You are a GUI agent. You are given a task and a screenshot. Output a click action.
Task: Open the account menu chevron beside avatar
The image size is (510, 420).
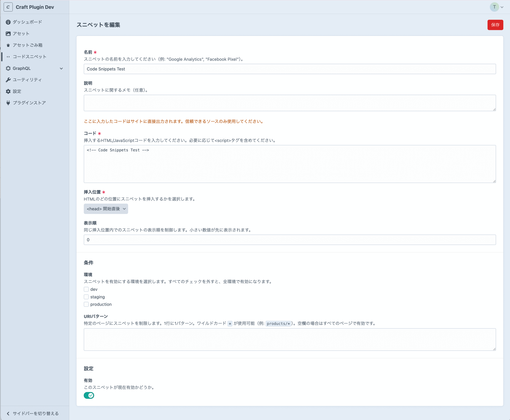(502, 7)
